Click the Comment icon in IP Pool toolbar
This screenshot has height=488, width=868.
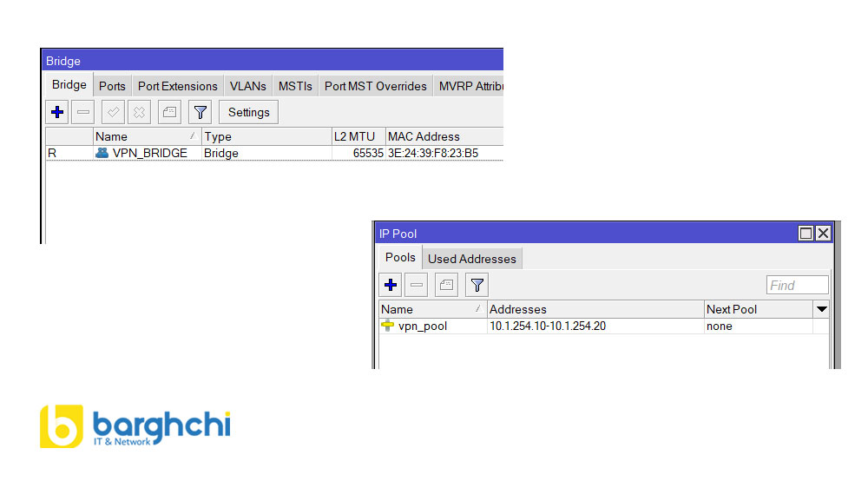(x=446, y=285)
